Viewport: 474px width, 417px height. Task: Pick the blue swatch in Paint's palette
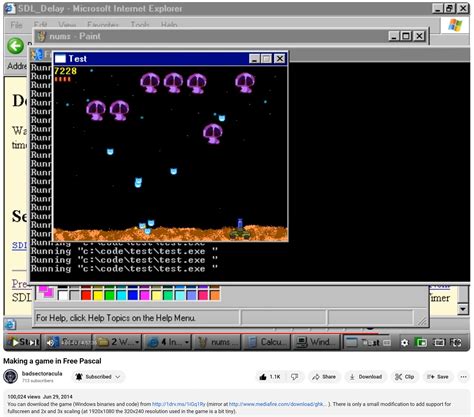pos(133,295)
